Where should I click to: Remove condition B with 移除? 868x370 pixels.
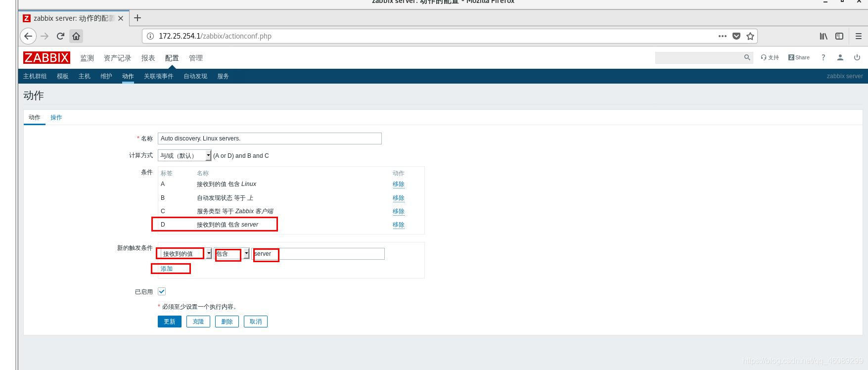point(398,198)
